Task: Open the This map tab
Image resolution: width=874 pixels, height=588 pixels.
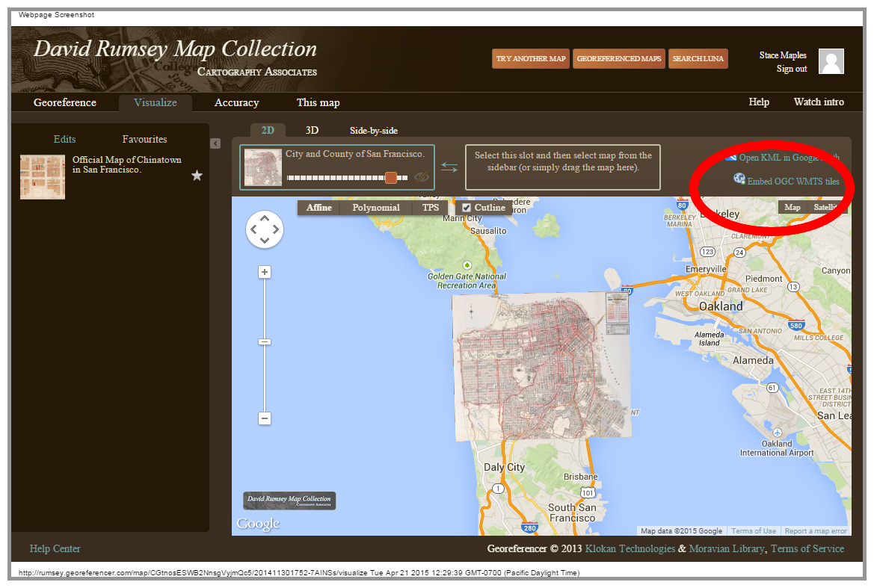Action: (x=318, y=102)
